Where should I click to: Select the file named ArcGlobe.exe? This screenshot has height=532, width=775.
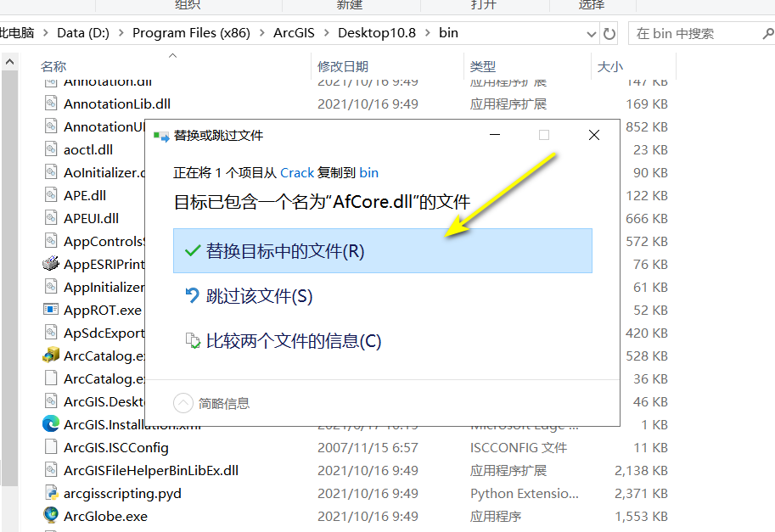tap(105, 516)
